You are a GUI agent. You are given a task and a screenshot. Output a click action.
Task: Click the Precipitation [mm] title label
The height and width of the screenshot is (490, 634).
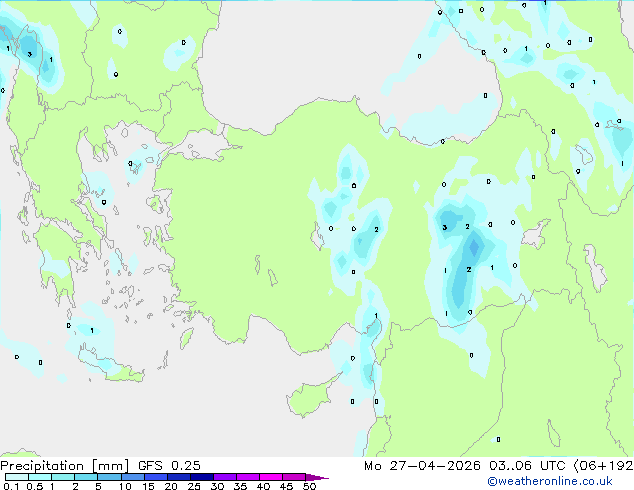pyautogui.click(x=58, y=465)
